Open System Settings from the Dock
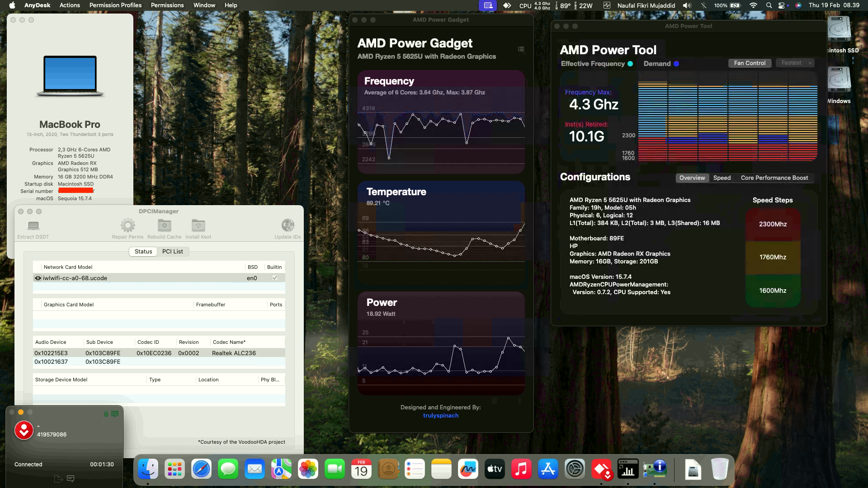The image size is (868, 488). pos(575,469)
